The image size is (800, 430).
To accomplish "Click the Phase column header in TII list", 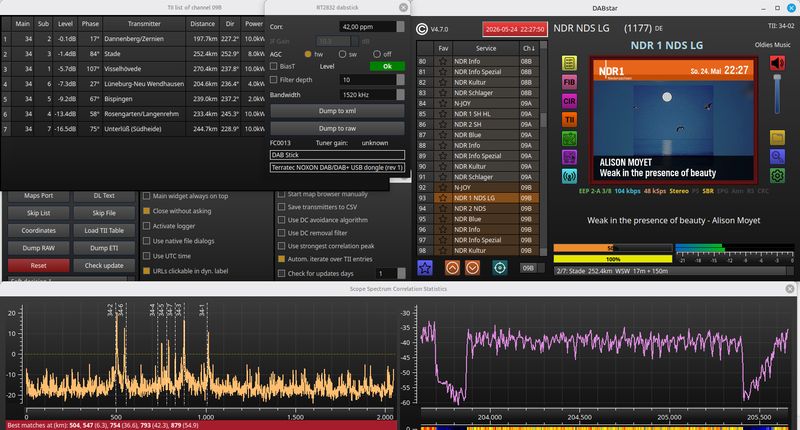I will point(90,24).
